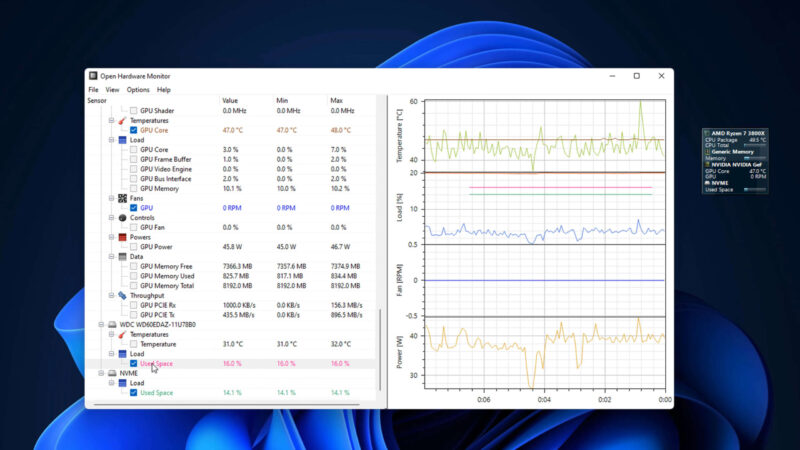This screenshot has height=450, width=800.
Task: Collapse the WDC WD60EDAZ-11U78B0 drive node
Action: pos(101,324)
